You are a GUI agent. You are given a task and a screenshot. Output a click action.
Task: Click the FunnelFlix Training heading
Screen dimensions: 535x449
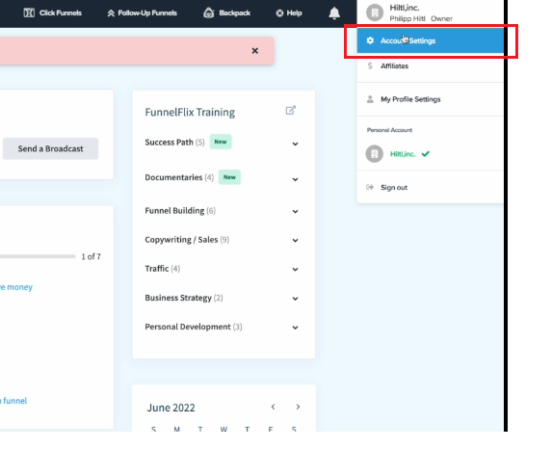190,112
